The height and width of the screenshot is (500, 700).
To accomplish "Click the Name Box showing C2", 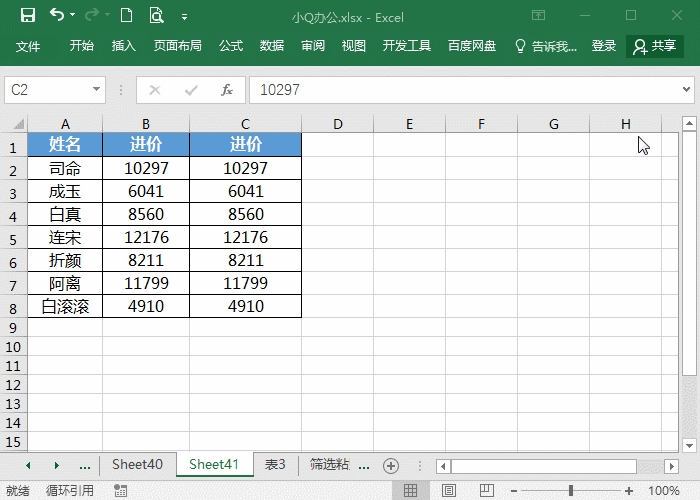I will point(47,90).
